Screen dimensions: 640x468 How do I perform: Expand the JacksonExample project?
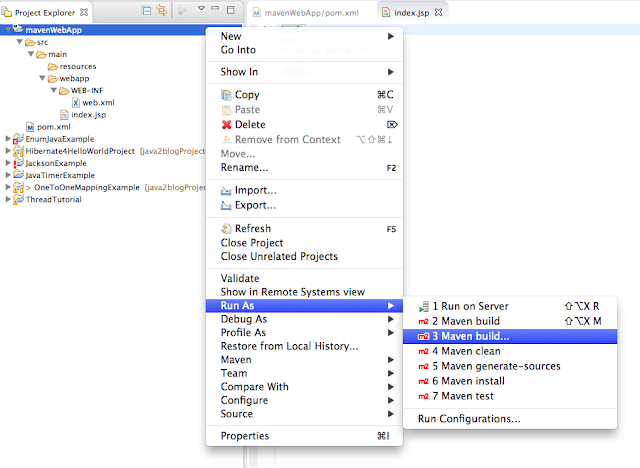[x=7, y=163]
